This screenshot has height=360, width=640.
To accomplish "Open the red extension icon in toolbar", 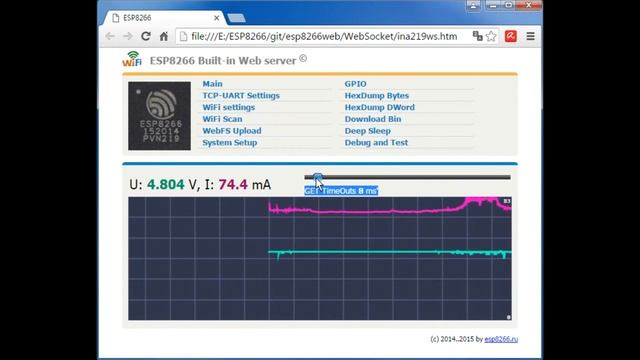I will pyautogui.click(x=511, y=36).
